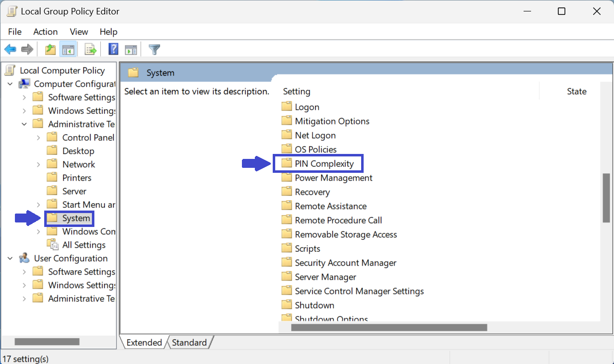Click the Export List toolbar icon
614x364 pixels.
(90, 50)
